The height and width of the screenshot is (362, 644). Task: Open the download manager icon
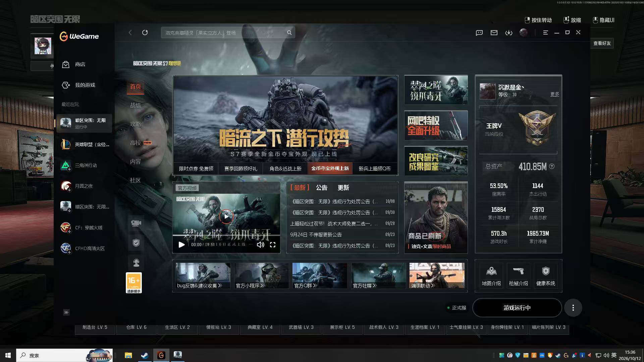(x=509, y=33)
